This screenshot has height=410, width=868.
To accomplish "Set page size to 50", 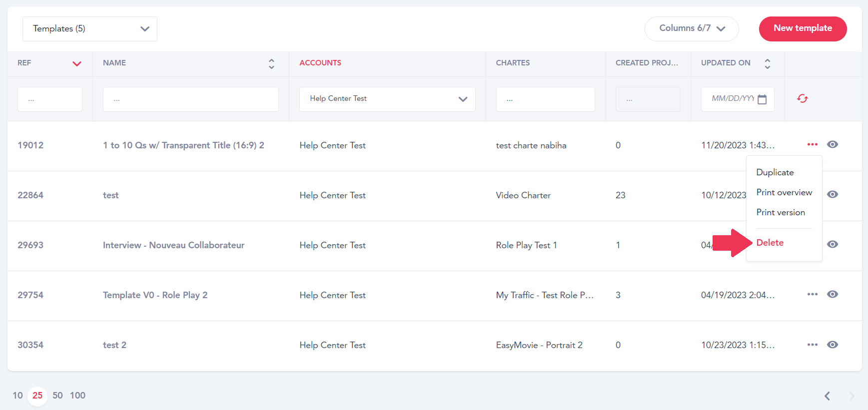I will (x=57, y=396).
